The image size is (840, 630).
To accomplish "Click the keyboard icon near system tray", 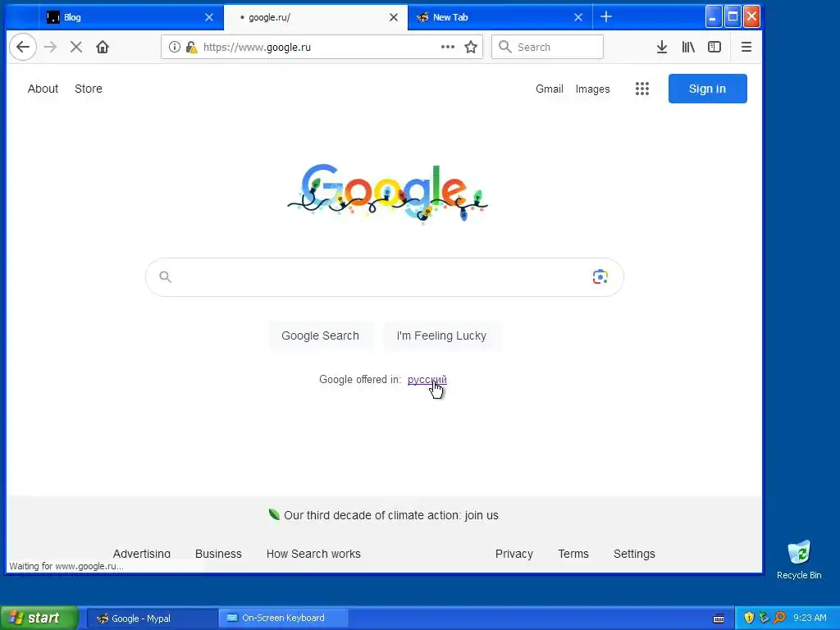I will point(719,619).
